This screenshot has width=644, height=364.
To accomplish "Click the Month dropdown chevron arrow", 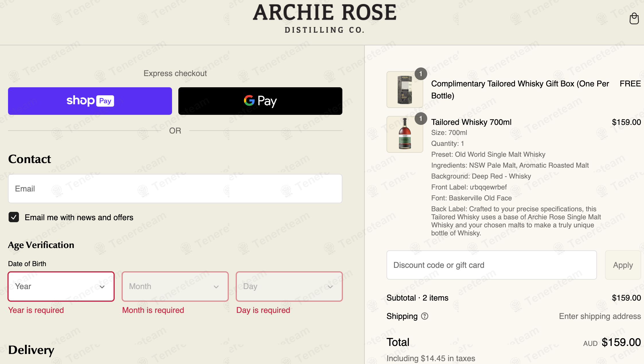I will (216, 286).
